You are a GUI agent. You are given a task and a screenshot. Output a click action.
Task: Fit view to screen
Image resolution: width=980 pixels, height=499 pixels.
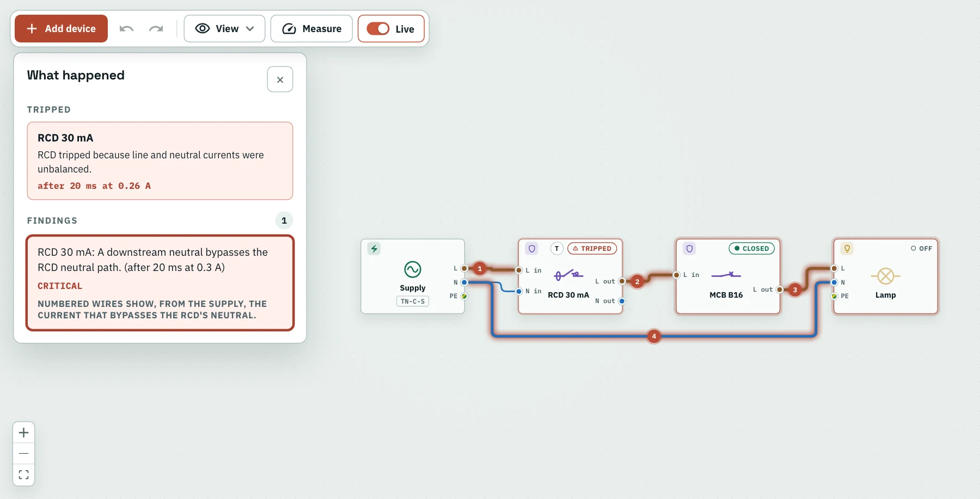pyautogui.click(x=24, y=475)
